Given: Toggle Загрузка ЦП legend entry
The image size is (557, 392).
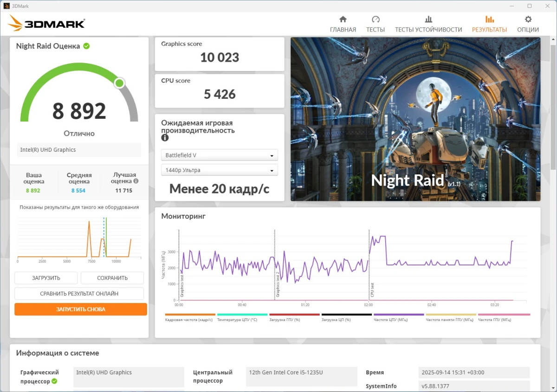Looking at the screenshot, I should pyautogui.click(x=347, y=317).
